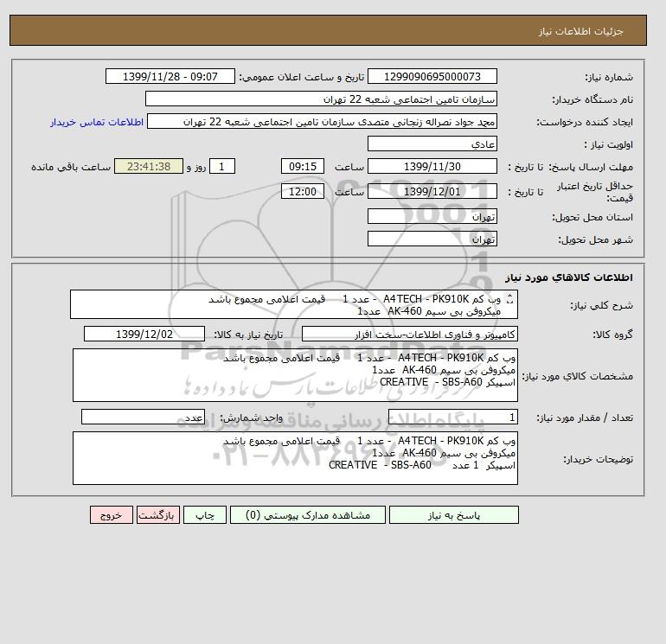The height and width of the screenshot is (644, 666).
Task: Click the اولویت نیاز field عادی
Action: point(432,143)
